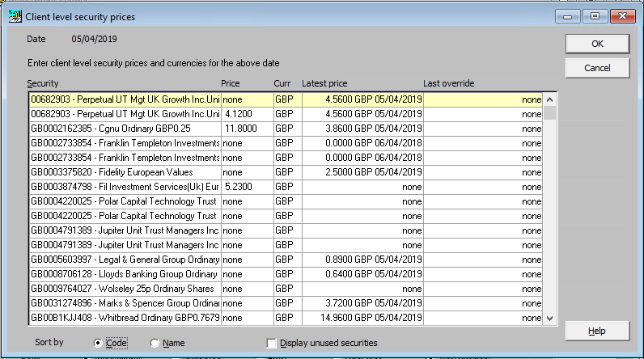
Task: Click price cell for Whitbread Ordinary
Action: [248, 318]
